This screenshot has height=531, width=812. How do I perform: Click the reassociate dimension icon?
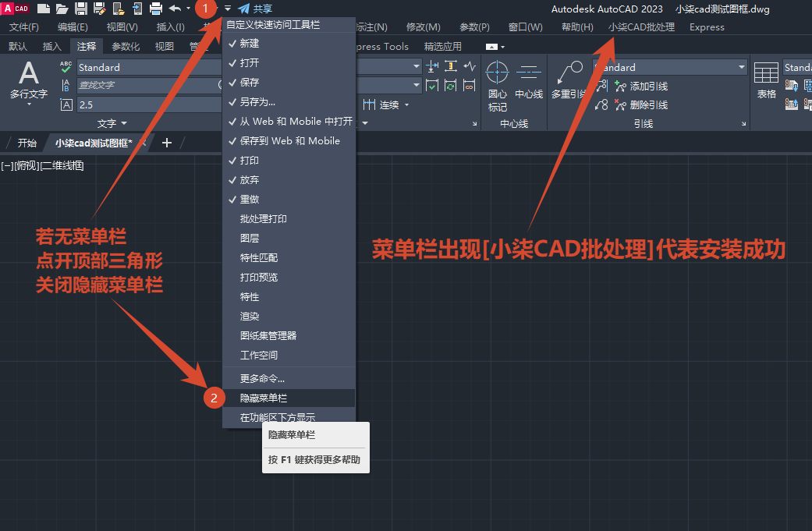[x=470, y=86]
